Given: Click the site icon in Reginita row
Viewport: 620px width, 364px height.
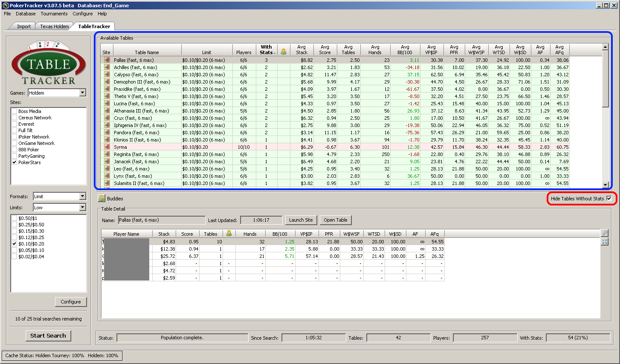Looking at the screenshot, I should pos(107,154).
